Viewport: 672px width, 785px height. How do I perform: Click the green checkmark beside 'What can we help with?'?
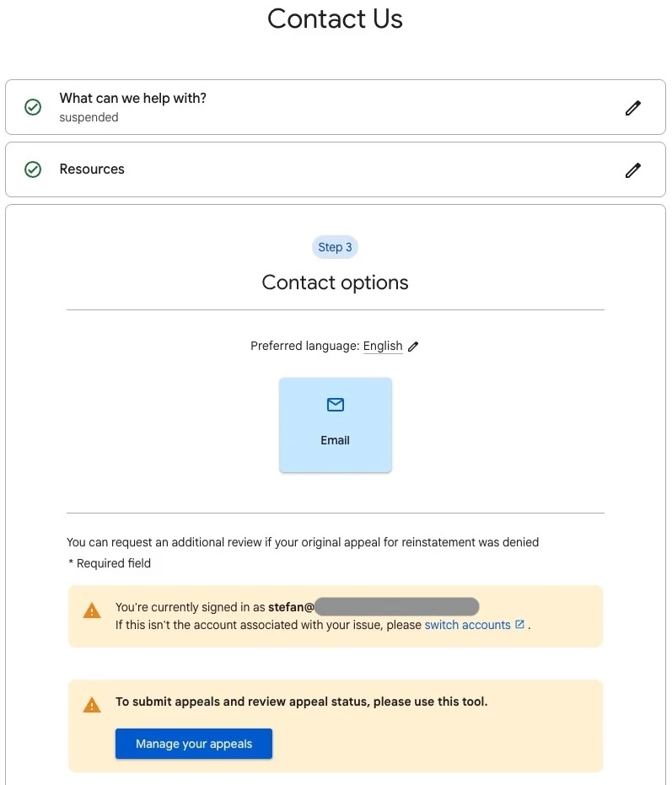tap(33, 107)
